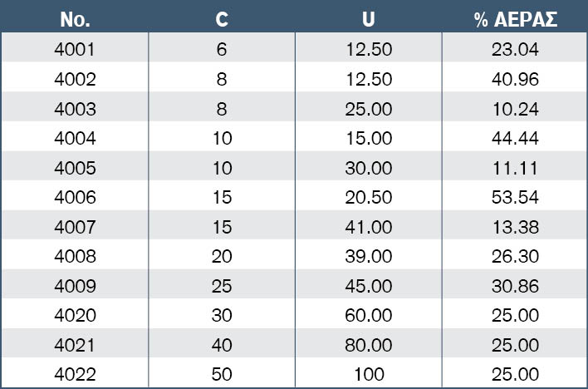
Task: Select the 30.00 U value for 4005
Action: coord(369,168)
